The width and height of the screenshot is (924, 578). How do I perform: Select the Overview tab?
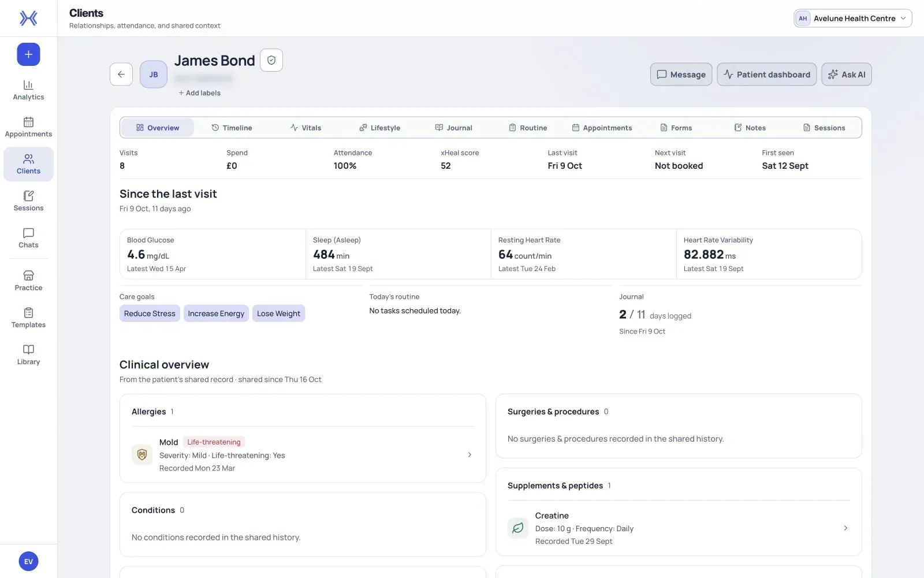pyautogui.click(x=158, y=128)
